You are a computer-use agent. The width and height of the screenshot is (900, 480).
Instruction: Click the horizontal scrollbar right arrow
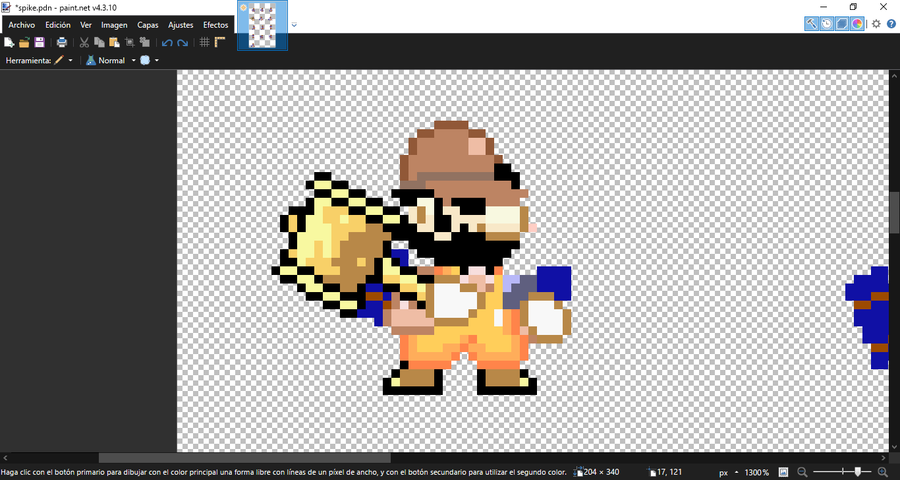[x=885, y=458]
